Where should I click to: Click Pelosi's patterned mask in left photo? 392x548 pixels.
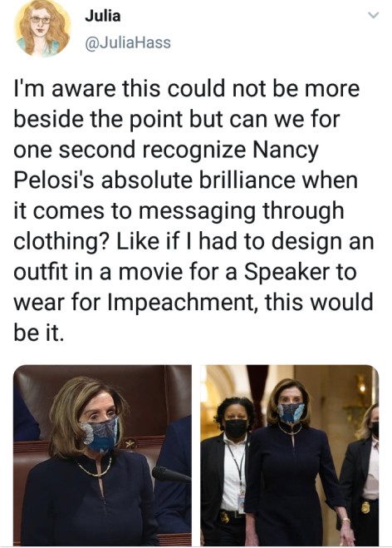coord(100,434)
